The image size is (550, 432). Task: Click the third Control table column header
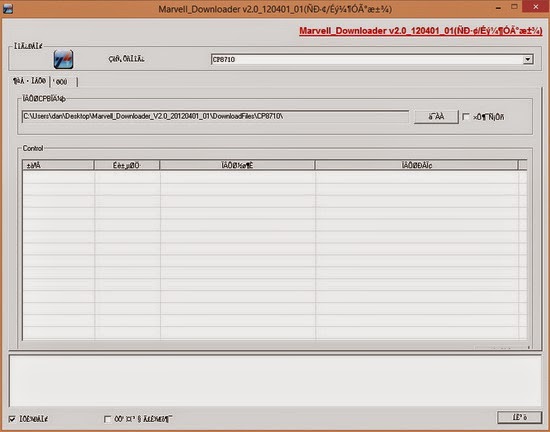[x=237, y=165]
